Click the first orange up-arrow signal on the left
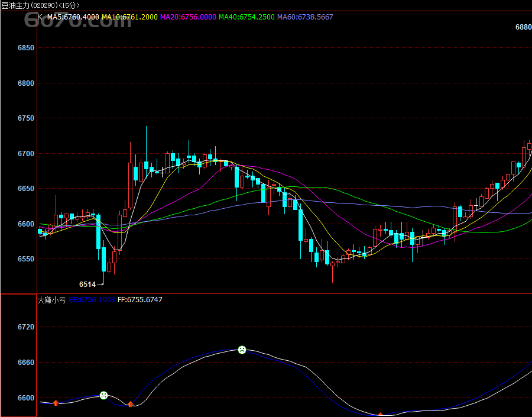 pyautogui.click(x=56, y=403)
